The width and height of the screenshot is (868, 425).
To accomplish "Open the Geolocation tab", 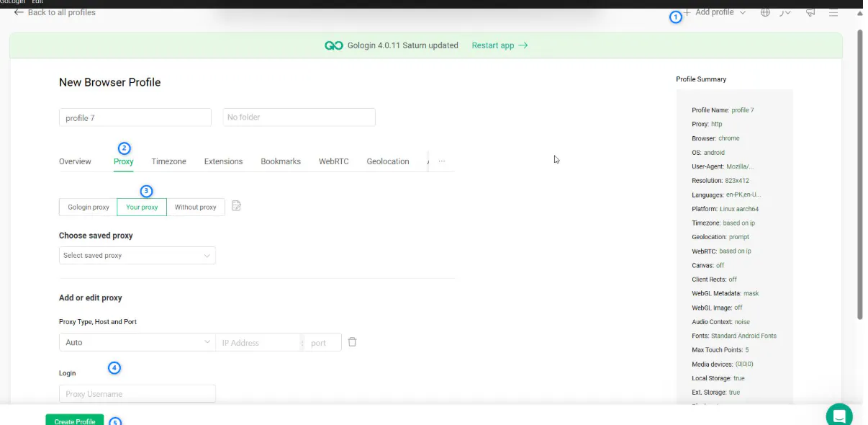I will coord(388,161).
